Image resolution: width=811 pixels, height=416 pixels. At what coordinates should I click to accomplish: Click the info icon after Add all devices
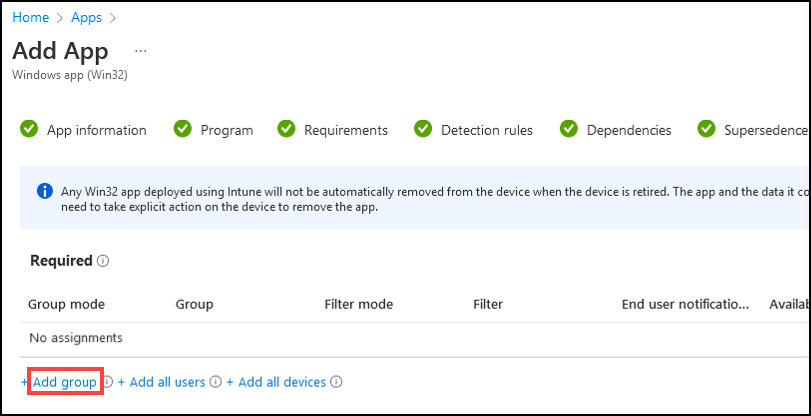pyautogui.click(x=336, y=382)
